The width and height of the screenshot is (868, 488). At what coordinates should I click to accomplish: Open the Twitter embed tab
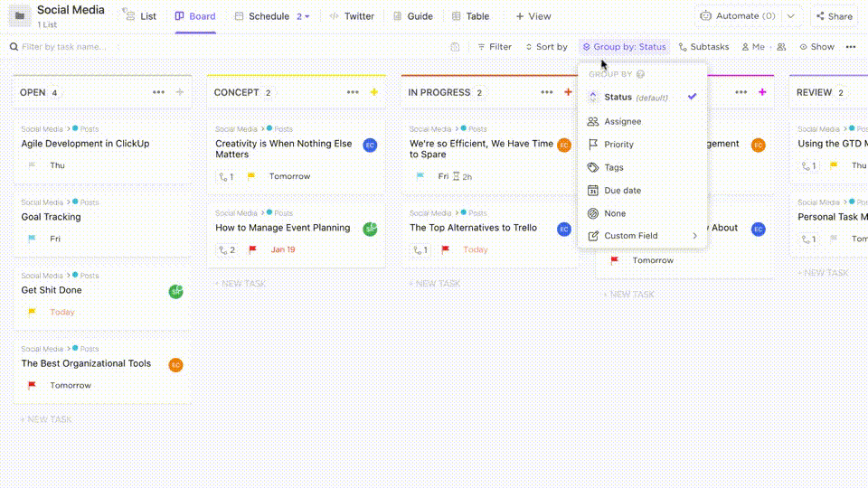pos(352,16)
